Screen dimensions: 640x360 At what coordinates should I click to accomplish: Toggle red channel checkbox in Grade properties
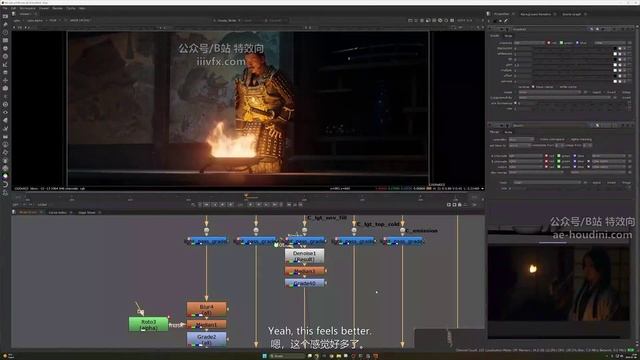pos(549,42)
